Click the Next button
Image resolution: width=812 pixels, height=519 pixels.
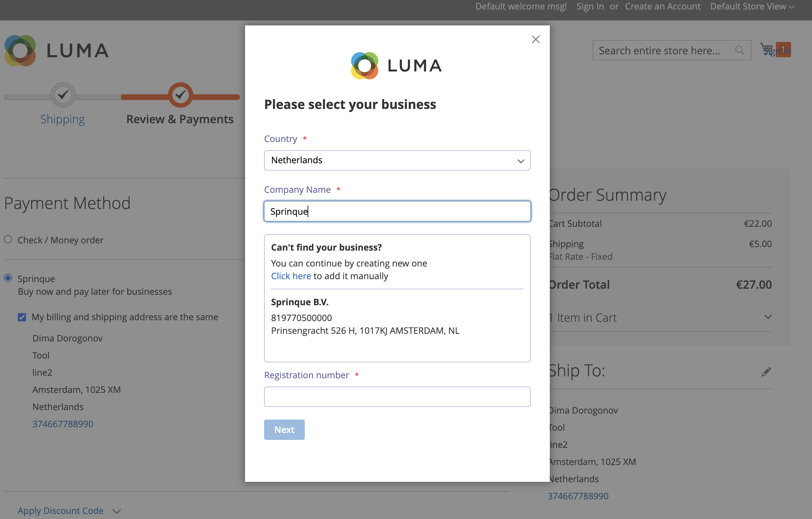click(x=284, y=429)
